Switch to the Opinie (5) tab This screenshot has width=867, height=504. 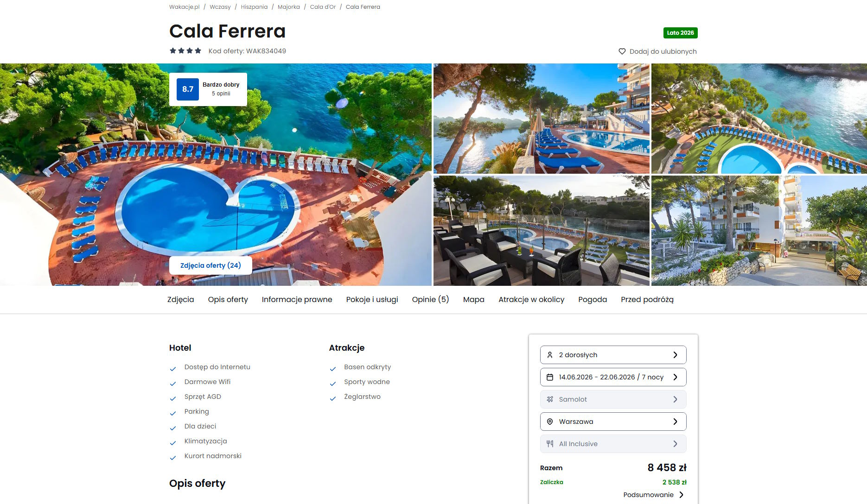[x=430, y=299]
